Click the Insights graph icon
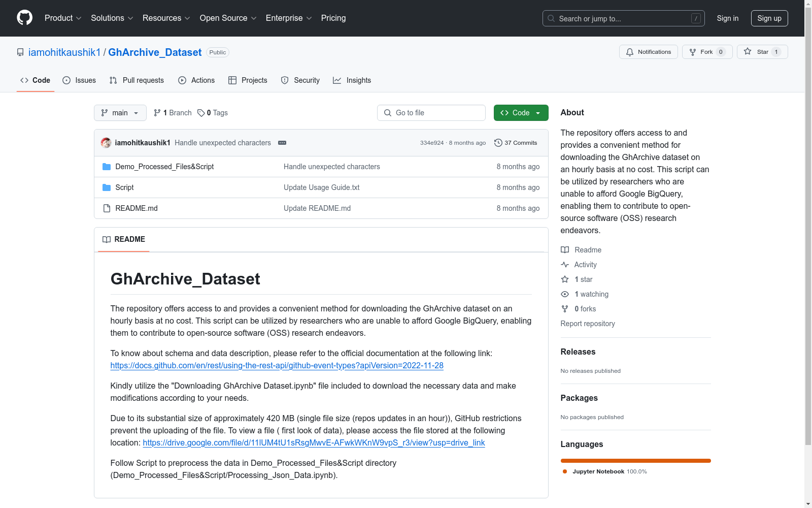Image resolution: width=812 pixels, height=508 pixels. [x=337, y=80]
